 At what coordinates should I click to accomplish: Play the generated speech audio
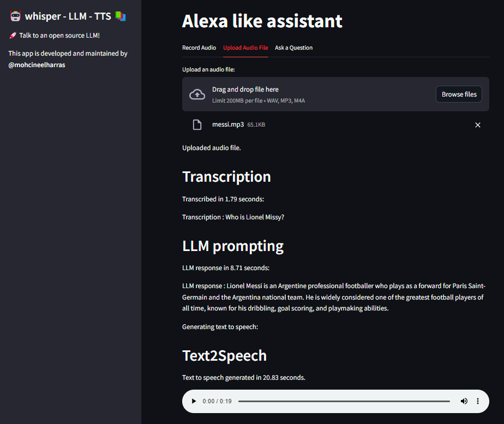(x=194, y=401)
